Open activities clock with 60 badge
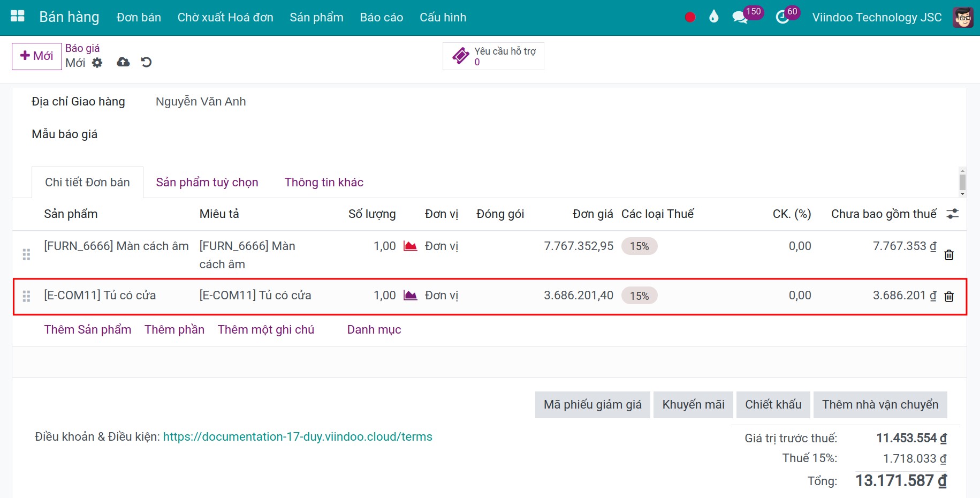This screenshot has height=498, width=980. (782, 17)
